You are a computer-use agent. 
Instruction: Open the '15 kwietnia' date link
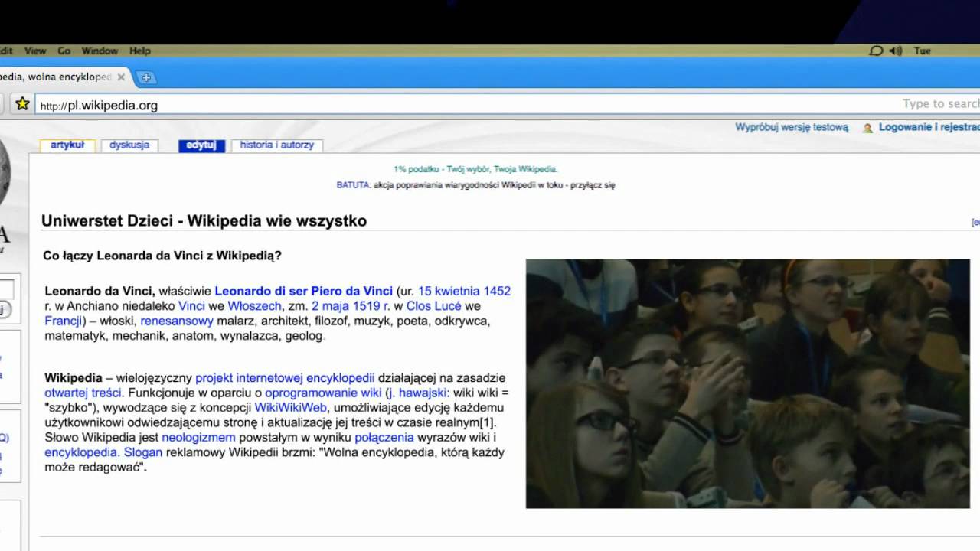(x=449, y=291)
